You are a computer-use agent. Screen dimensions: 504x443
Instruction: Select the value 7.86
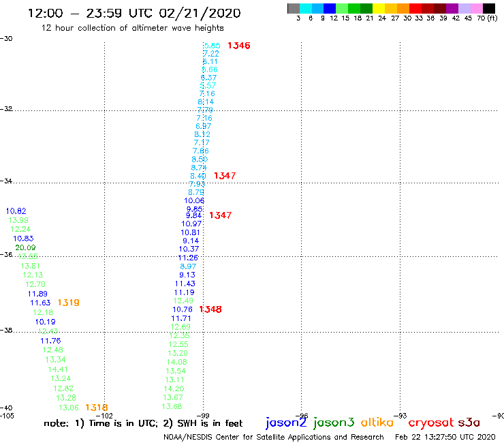pyautogui.click(x=200, y=151)
